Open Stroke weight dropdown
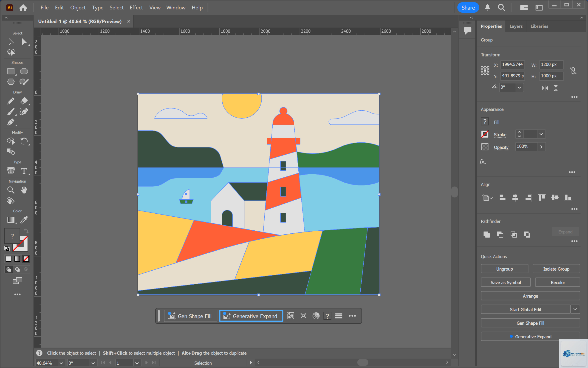Screen dimensions: 588x368 [541, 134]
